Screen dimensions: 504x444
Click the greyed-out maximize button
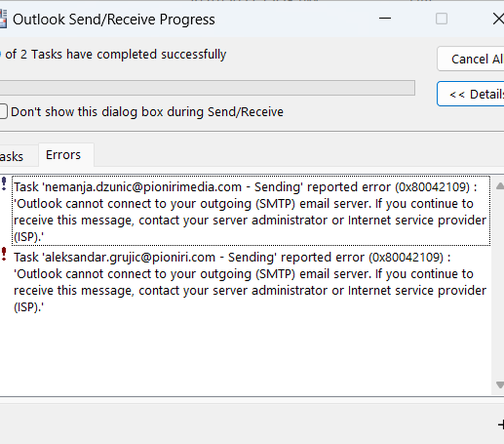tap(442, 19)
